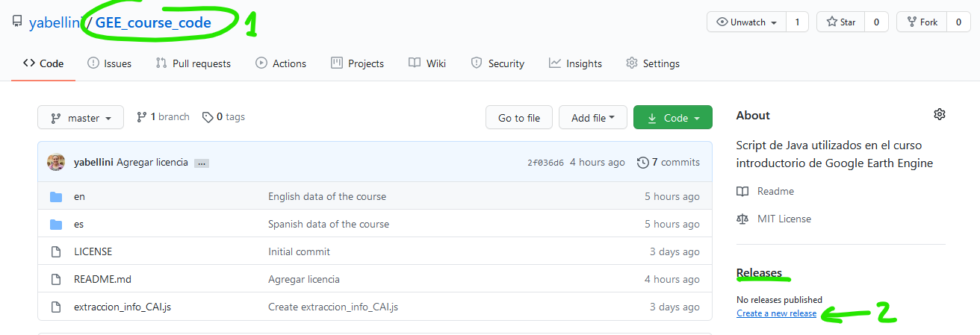The height and width of the screenshot is (335, 980).
Task: Click the file icon next to README.md
Action: coord(55,280)
